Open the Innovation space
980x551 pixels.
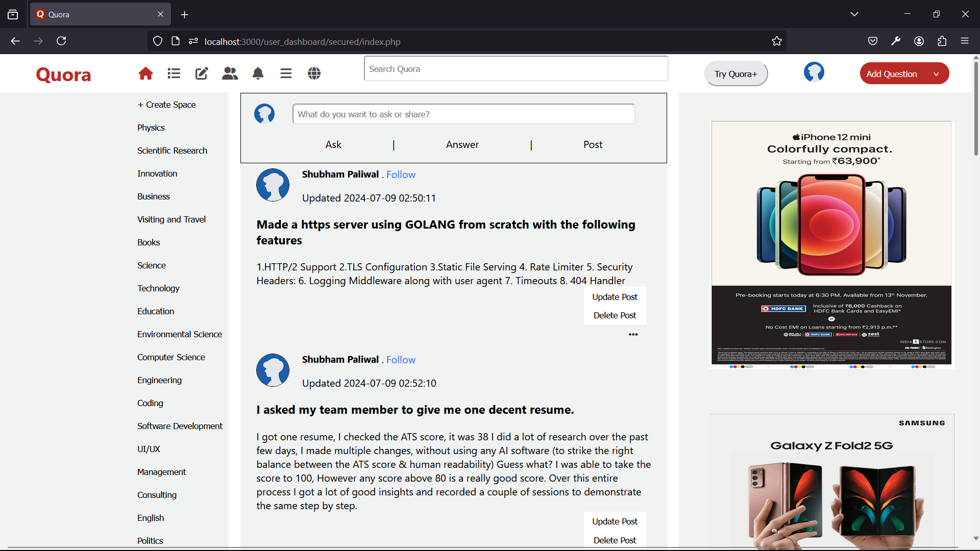pos(157,173)
